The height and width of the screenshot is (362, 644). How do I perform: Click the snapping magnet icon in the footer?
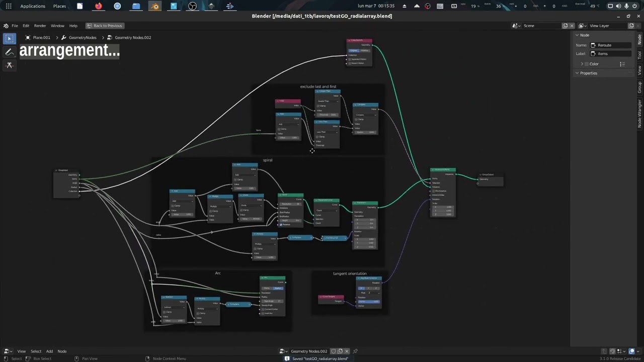point(612,352)
